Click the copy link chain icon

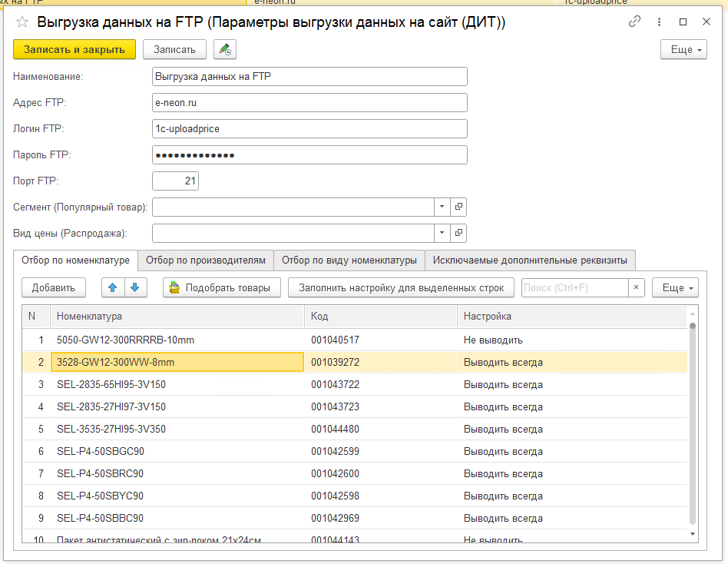click(634, 22)
